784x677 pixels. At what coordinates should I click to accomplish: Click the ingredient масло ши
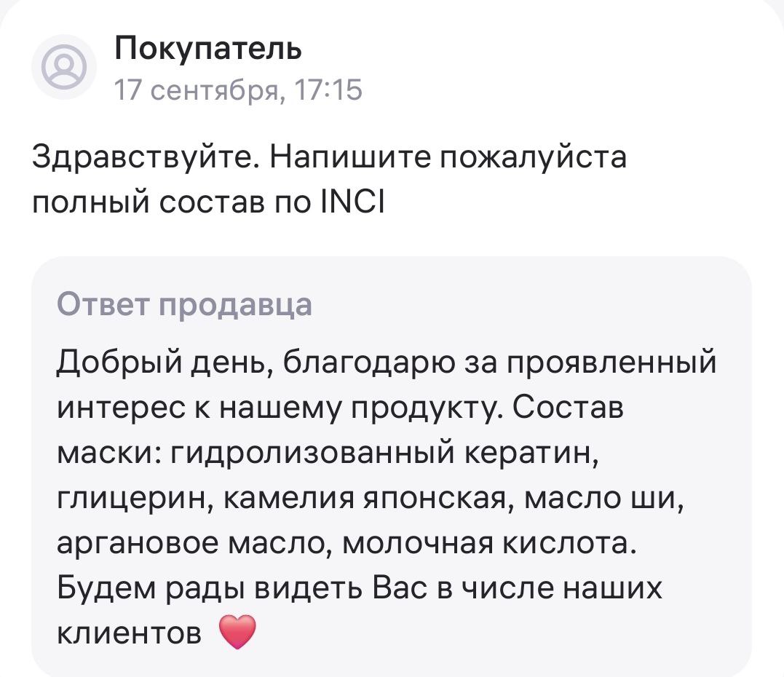(x=603, y=499)
